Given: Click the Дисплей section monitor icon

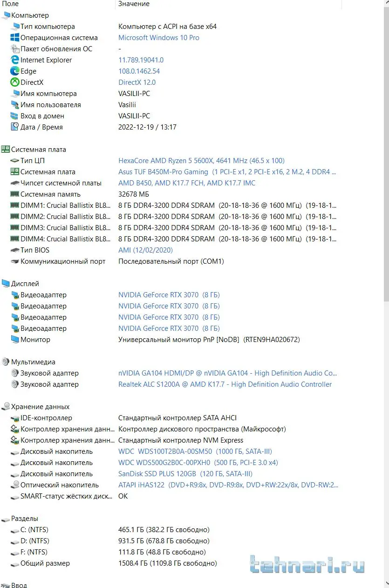Looking at the screenshot, I should (x=6, y=284).
